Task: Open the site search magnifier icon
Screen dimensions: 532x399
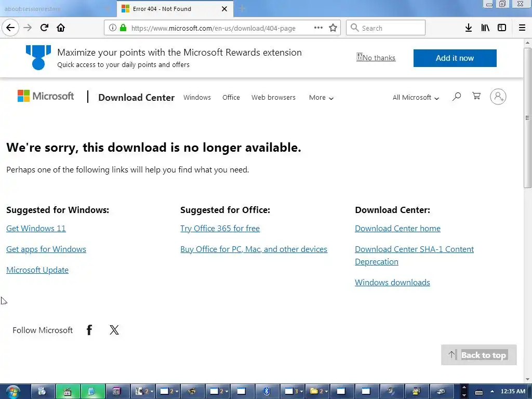Action: click(457, 97)
